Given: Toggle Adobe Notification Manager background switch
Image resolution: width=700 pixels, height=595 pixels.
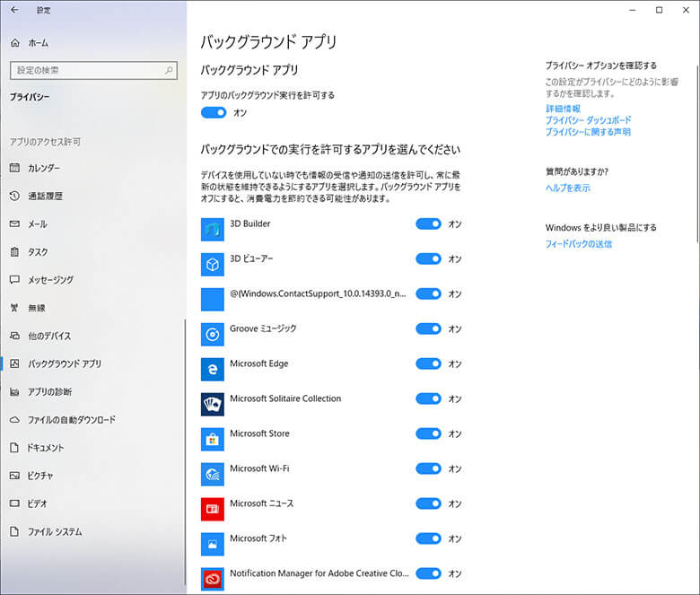Looking at the screenshot, I should pyautogui.click(x=429, y=573).
